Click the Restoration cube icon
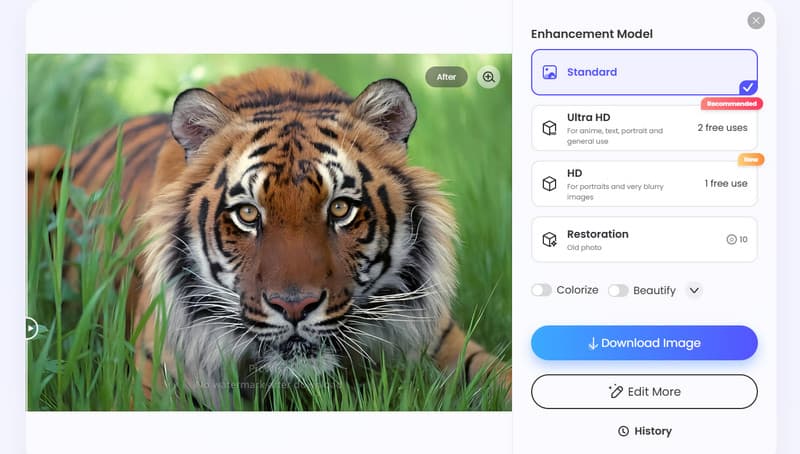The width and height of the screenshot is (800, 454). [x=549, y=239]
